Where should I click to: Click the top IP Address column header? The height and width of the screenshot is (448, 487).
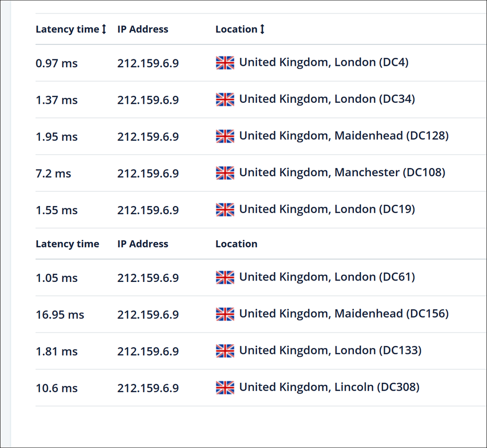142,29
